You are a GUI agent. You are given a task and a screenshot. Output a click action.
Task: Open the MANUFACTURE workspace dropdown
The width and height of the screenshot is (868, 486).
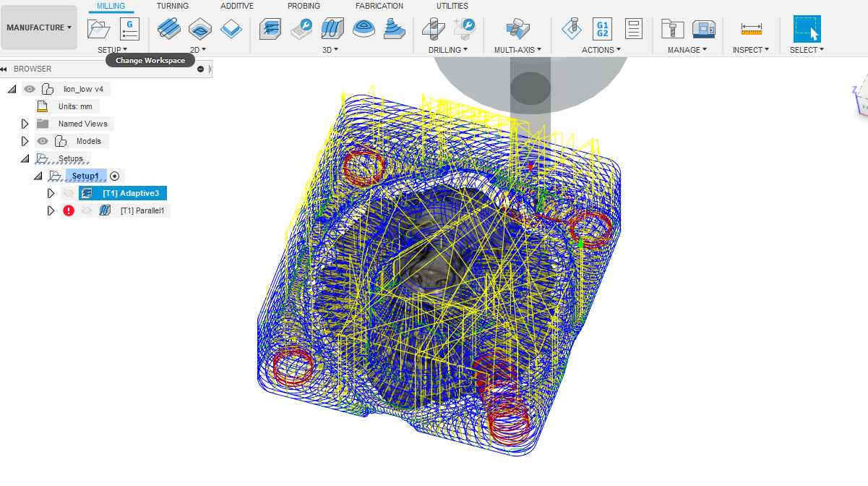(x=40, y=27)
